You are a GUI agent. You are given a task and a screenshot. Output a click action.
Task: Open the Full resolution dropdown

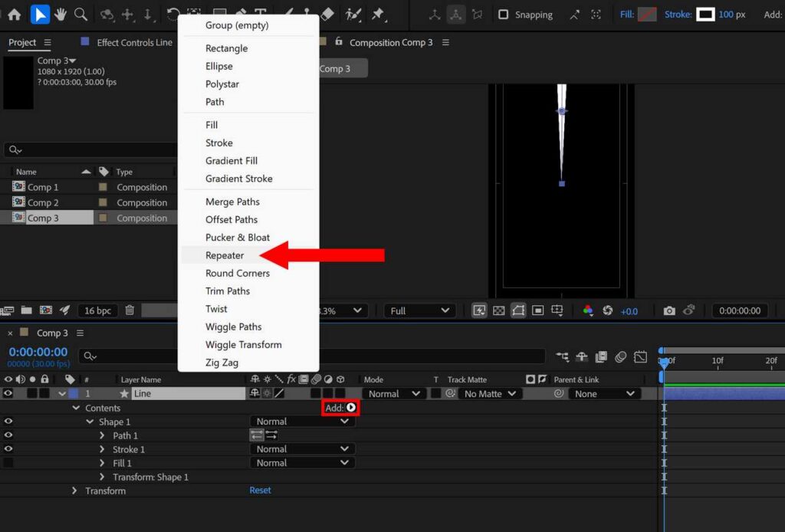pyautogui.click(x=419, y=310)
